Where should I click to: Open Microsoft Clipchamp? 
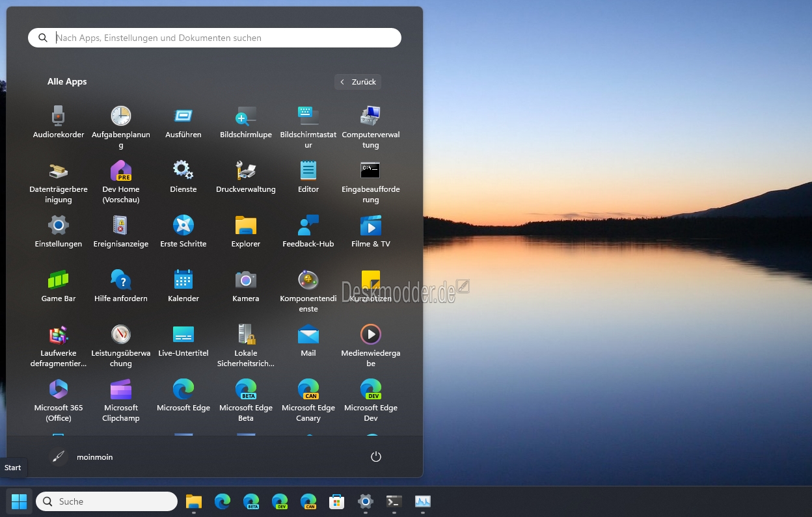tap(121, 400)
